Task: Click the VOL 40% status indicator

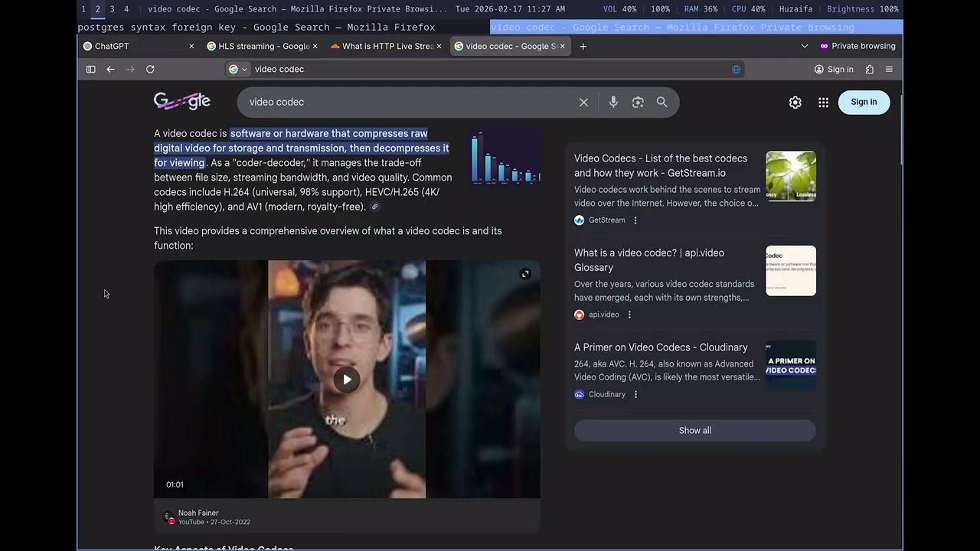Action: pos(619,9)
